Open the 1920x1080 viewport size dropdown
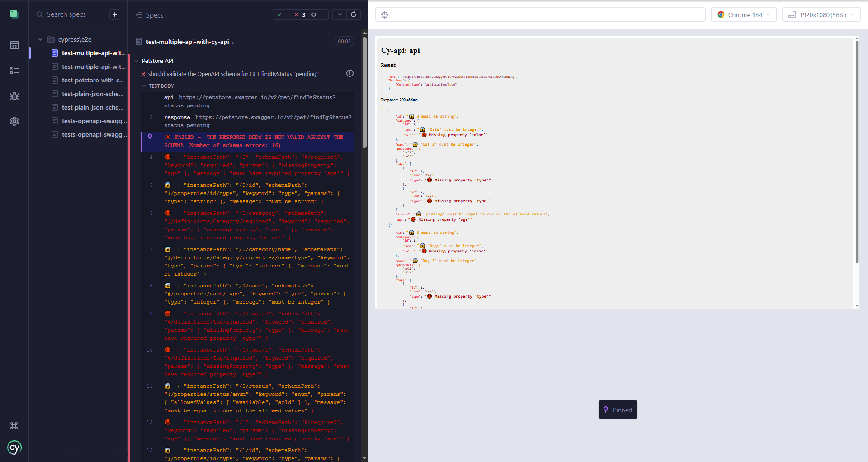Image resolution: width=868 pixels, height=462 pixels. [821, 14]
